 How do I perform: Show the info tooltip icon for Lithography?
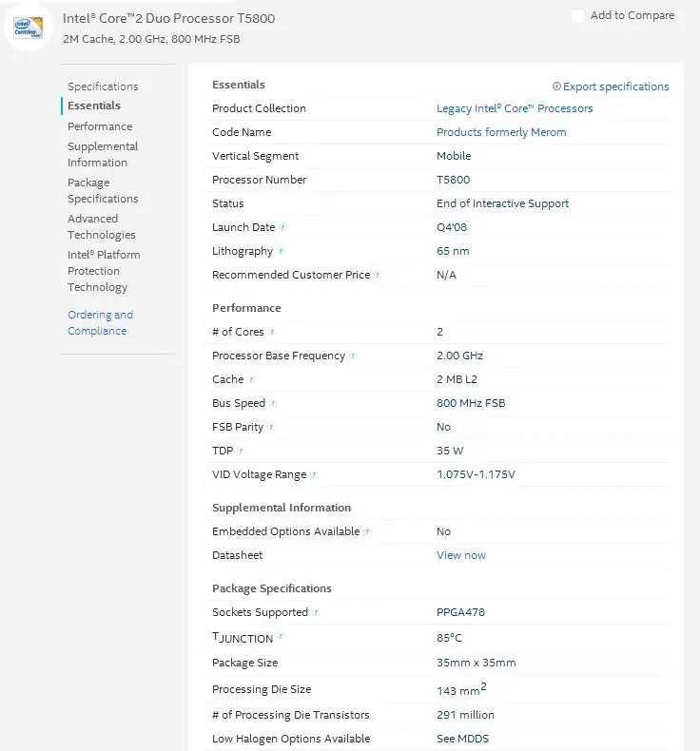coord(281,251)
